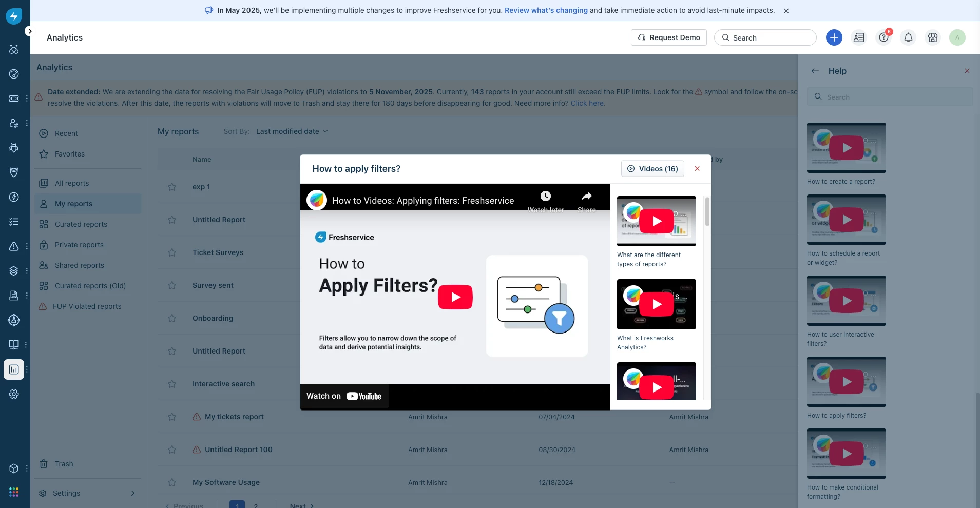This screenshot has width=980, height=508.
Task: Close the How to apply filters dialog
Action: pos(697,169)
